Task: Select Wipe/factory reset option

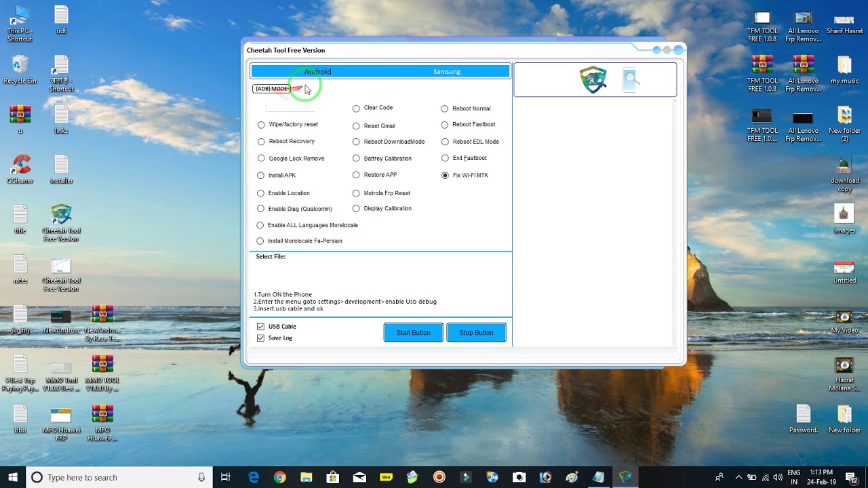Action: (261, 125)
